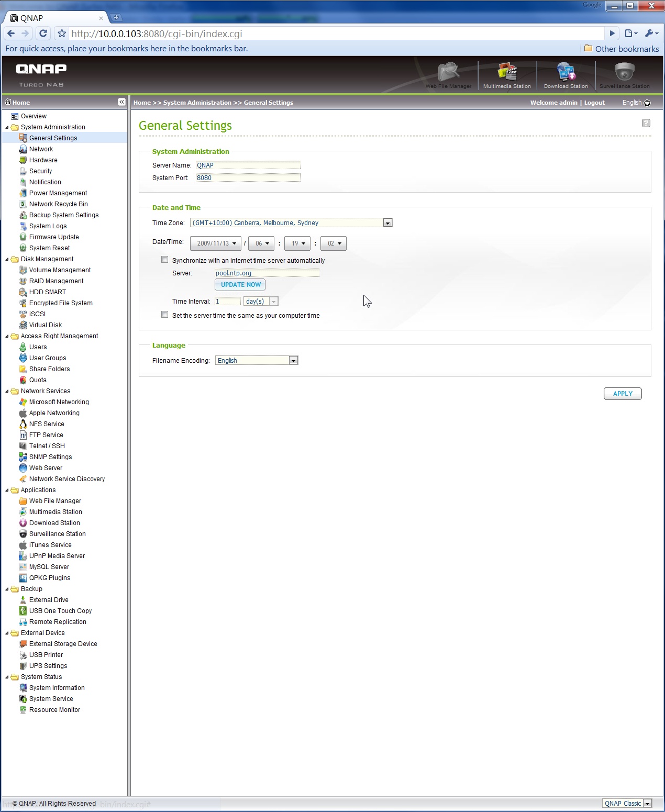The height and width of the screenshot is (812, 665).
Task: Enable automatic internet time server synchronization
Action: click(165, 260)
